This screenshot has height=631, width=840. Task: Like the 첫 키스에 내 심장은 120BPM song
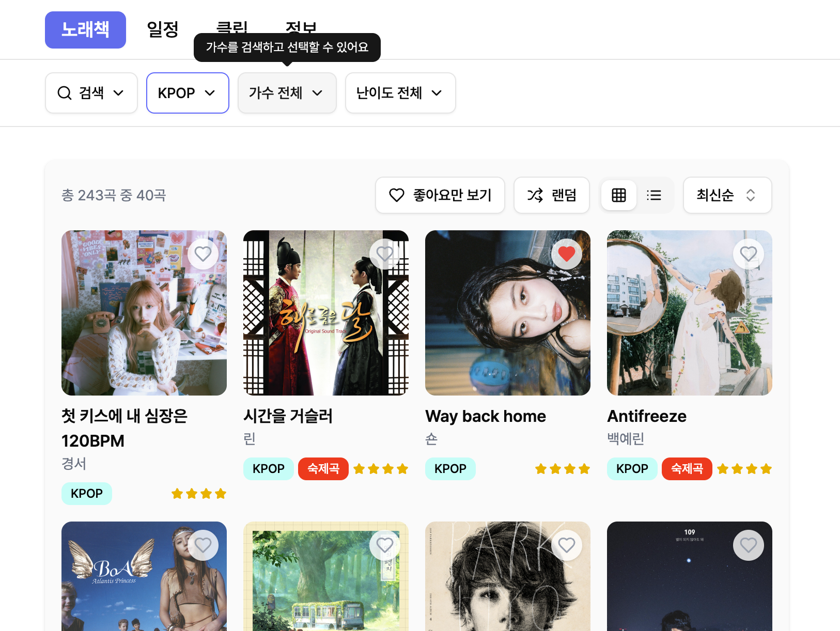coord(203,254)
